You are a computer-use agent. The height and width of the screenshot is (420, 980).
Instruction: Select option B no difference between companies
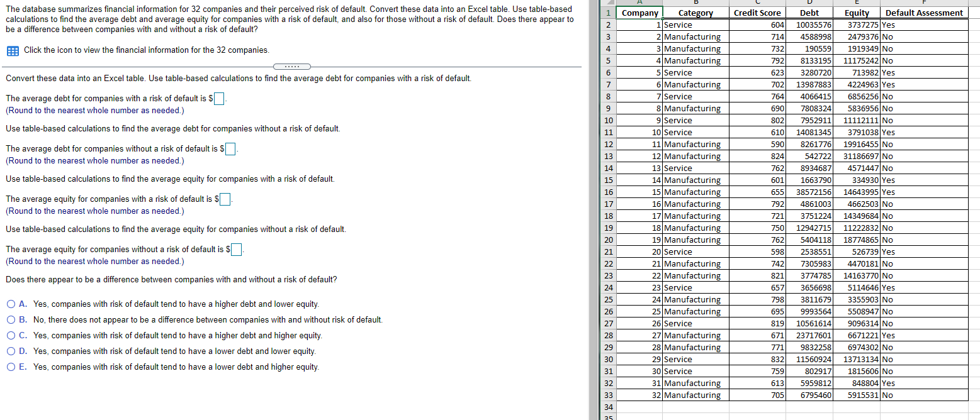click(x=12, y=320)
